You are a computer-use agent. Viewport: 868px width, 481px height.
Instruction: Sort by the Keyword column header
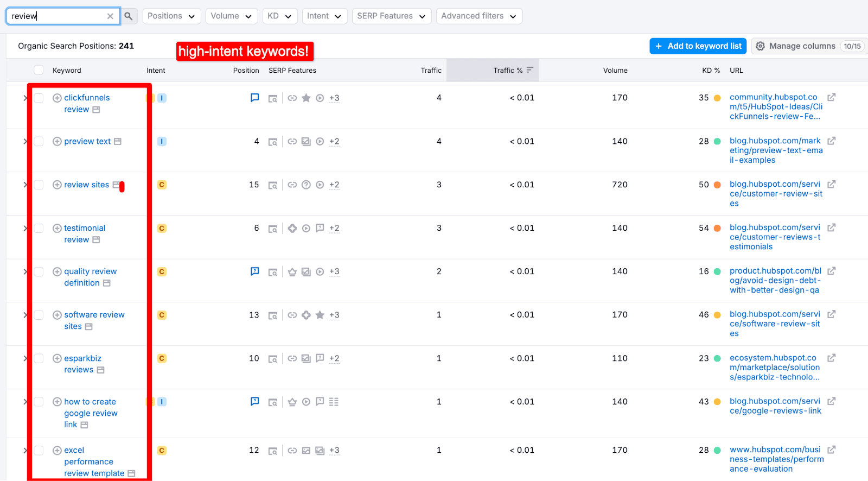67,71
